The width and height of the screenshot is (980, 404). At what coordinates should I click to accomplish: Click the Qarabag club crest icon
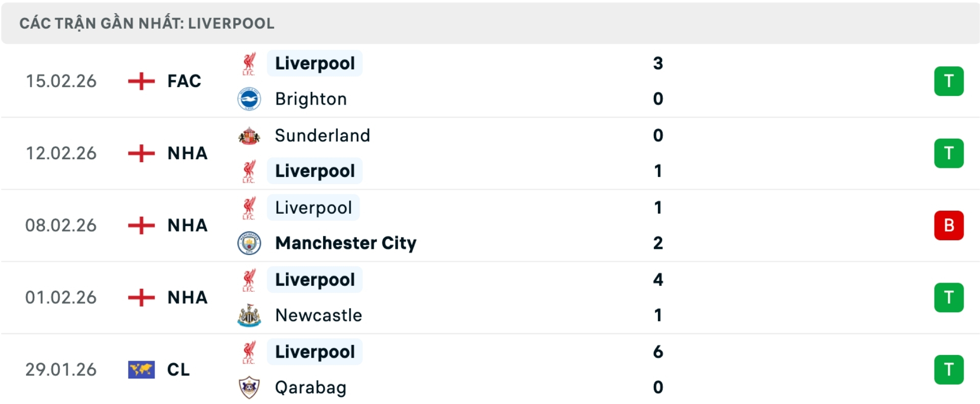click(x=249, y=388)
